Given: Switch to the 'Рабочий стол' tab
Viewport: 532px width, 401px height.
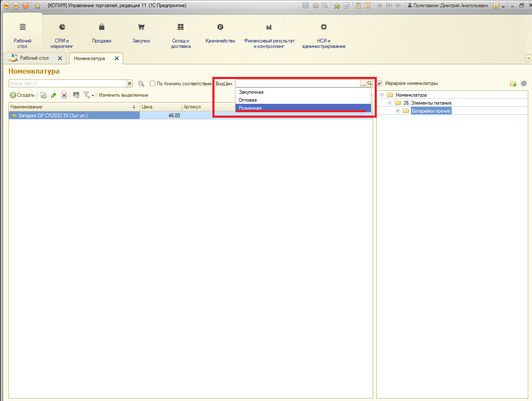Looking at the screenshot, I should coord(34,58).
